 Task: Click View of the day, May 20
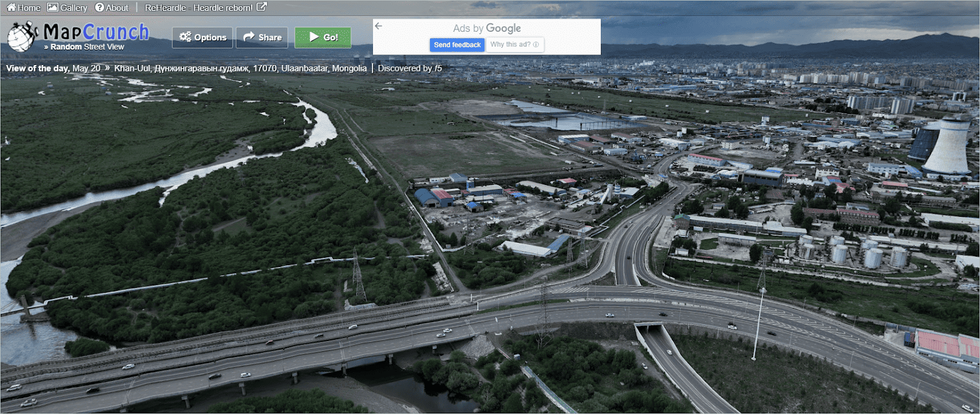click(53, 68)
